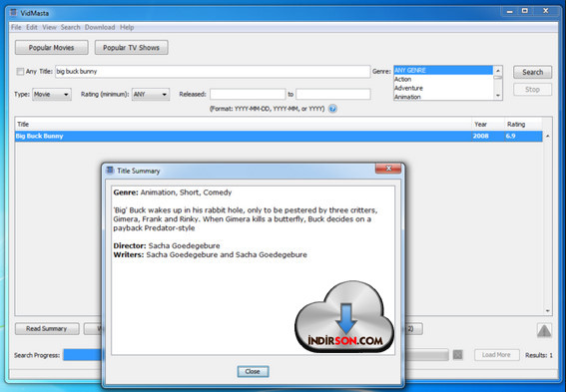Screen dimensions: 566x392
Task: Click the Stop button
Action: coord(532,90)
